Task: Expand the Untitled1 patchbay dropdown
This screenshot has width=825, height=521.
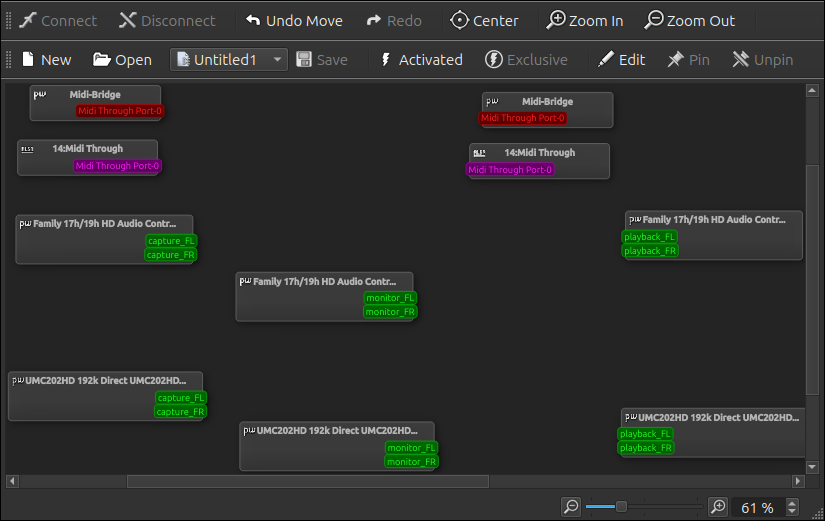Action: pyautogui.click(x=277, y=60)
